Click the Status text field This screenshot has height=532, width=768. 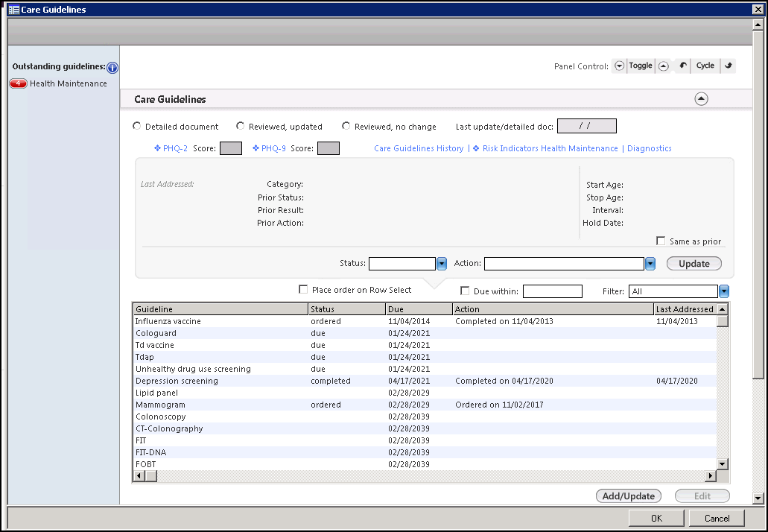point(402,264)
